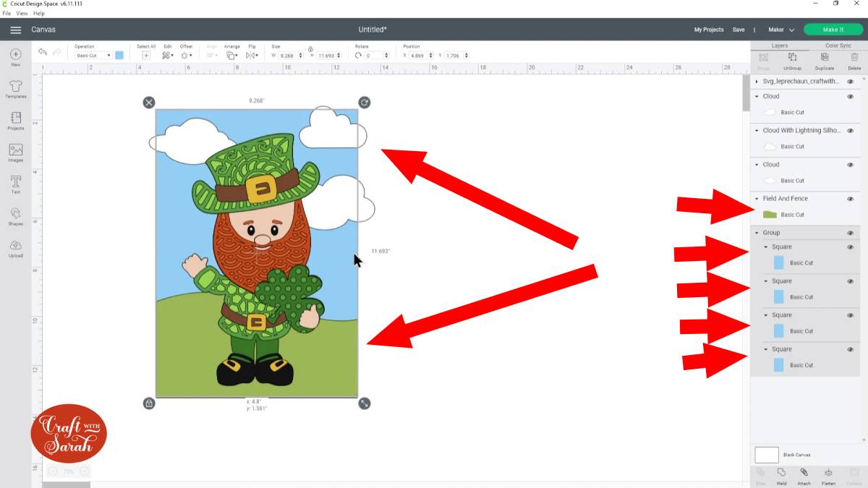Open the Images library

(15, 153)
